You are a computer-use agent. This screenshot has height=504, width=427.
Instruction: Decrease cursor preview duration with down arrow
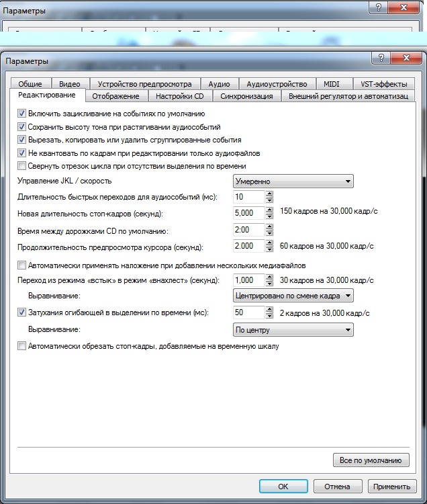269,249
